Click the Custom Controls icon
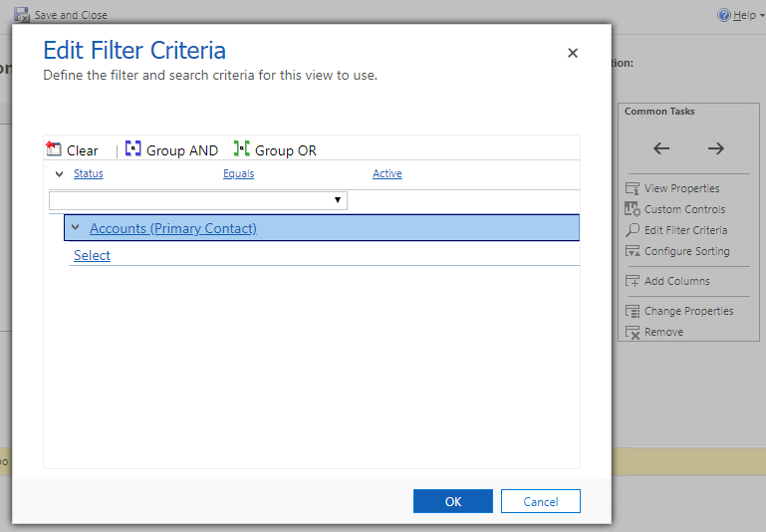The height and width of the screenshot is (532, 766). (x=632, y=209)
